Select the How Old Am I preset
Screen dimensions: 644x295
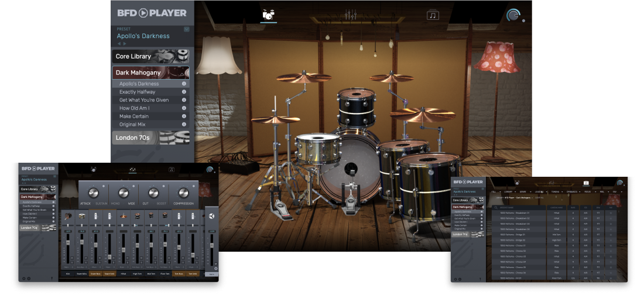135,108
